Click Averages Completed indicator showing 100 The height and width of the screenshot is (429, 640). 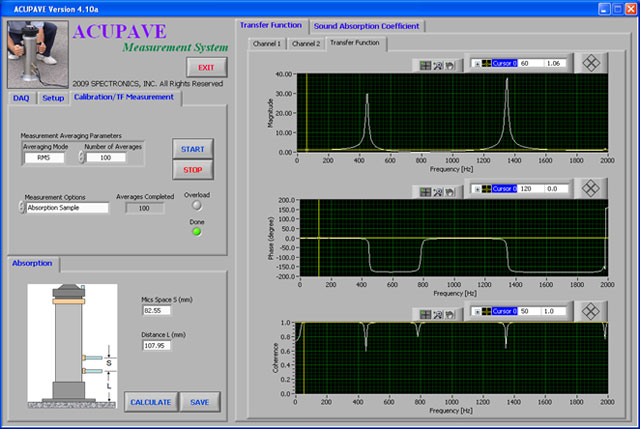pos(144,208)
